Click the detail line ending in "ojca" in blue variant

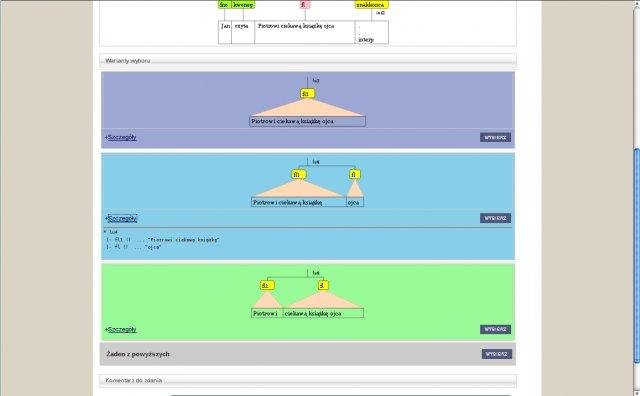pyautogui.click(x=133, y=247)
